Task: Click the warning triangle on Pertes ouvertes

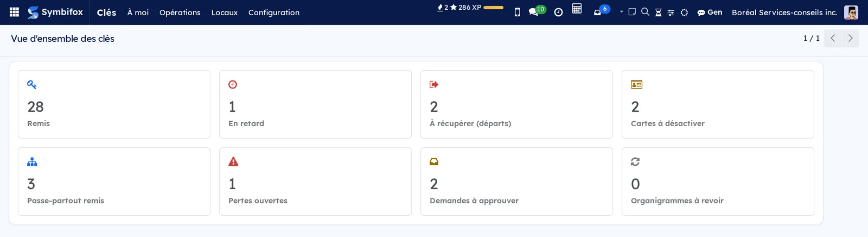Action: 233,161
